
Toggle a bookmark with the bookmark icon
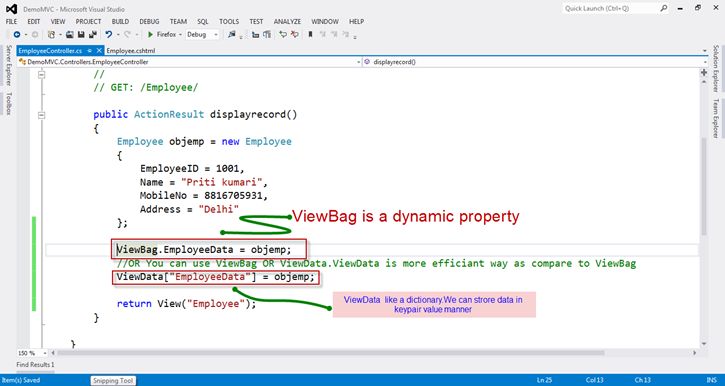pos(310,34)
